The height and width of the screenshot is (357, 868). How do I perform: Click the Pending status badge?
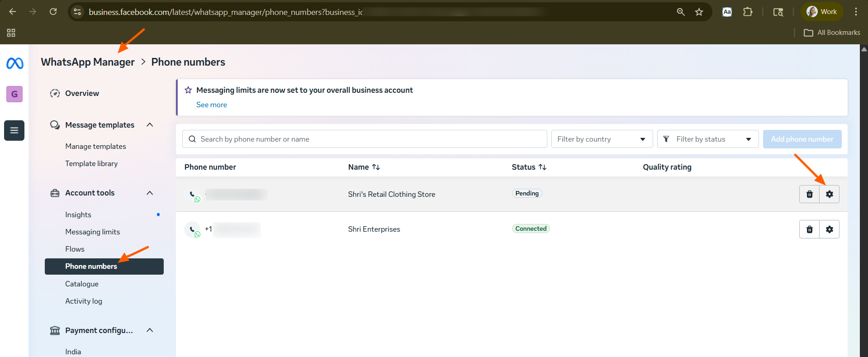pos(527,193)
